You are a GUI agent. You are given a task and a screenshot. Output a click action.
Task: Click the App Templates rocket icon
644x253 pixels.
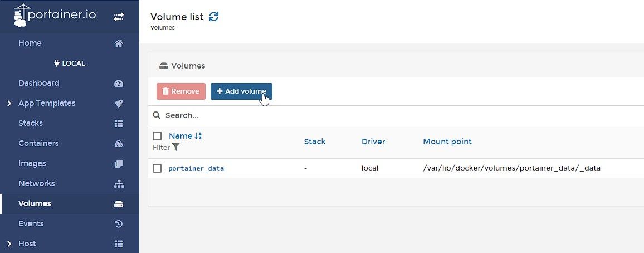point(118,104)
